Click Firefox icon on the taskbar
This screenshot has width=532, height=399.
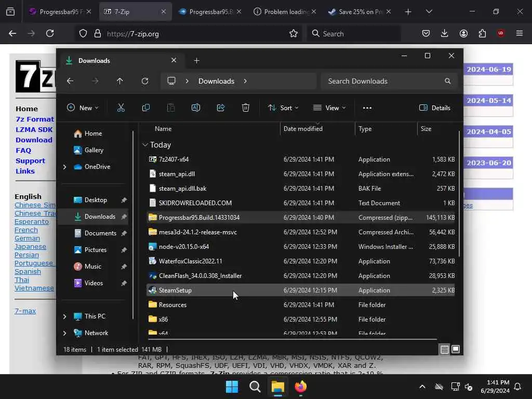tap(301, 387)
